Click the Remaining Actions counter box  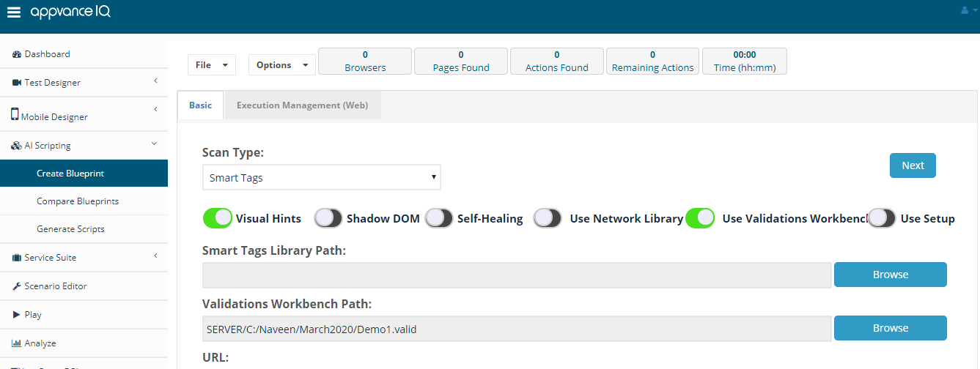652,61
